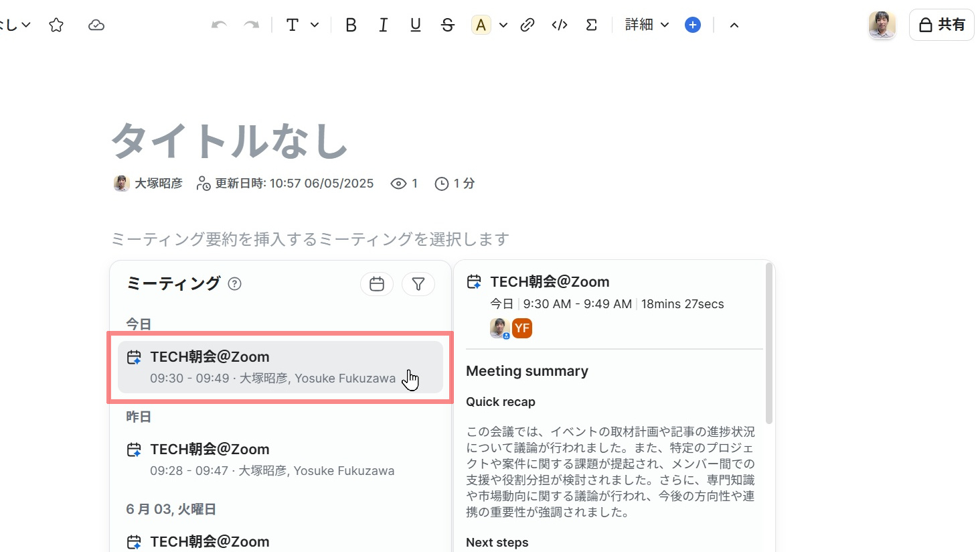This screenshot has height=552, width=980.
Task: Star this document as favorite
Action: 56,25
